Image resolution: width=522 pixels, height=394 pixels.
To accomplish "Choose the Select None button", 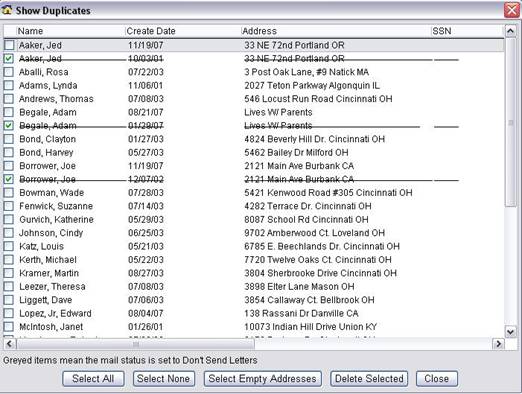I will 164,379.
